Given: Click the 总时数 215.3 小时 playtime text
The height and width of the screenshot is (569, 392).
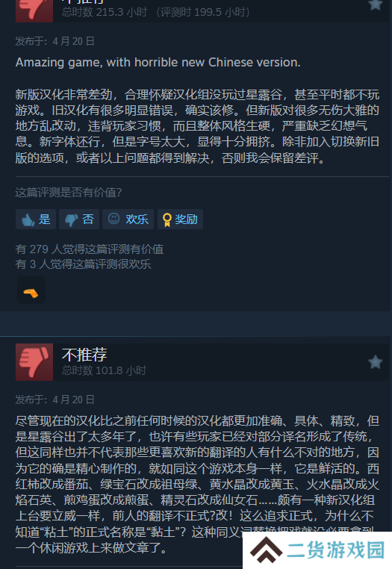Looking at the screenshot, I should pos(104,13).
